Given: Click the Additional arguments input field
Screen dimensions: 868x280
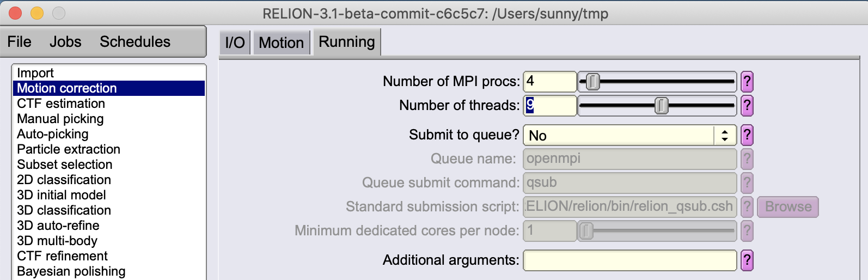Looking at the screenshot, I should coord(629,260).
